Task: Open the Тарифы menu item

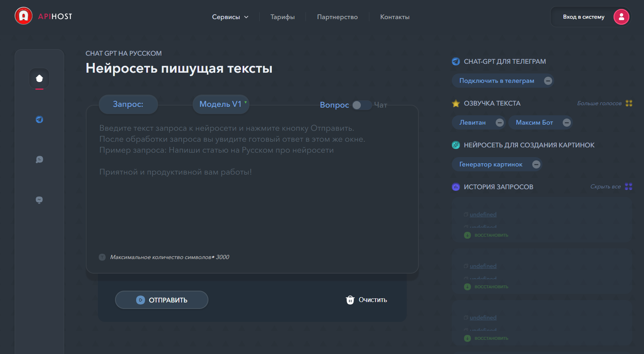Action: coord(282,17)
